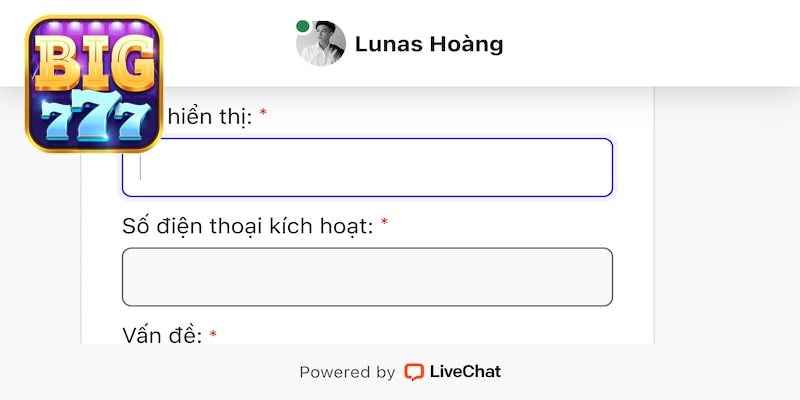This screenshot has height=400, width=800.
Task: Click the BIG 777 game logo
Action: (x=94, y=84)
